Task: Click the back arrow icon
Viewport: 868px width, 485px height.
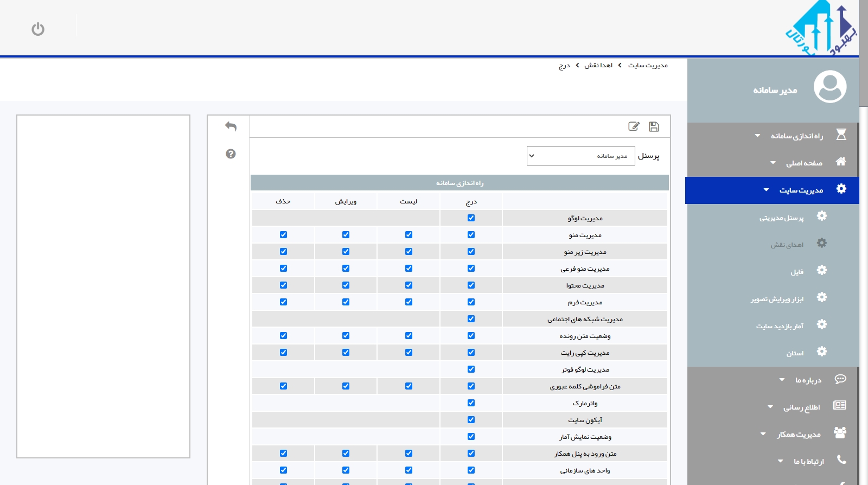Action: (x=231, y=126)
